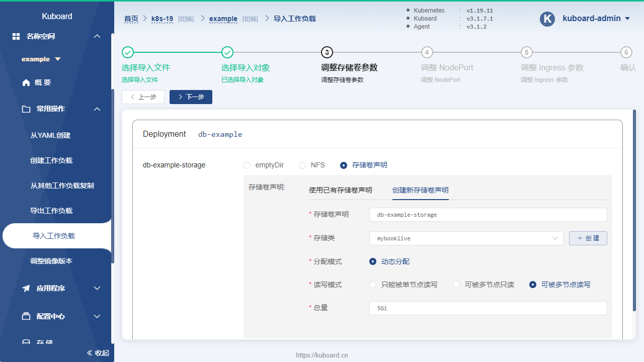Go back with 上一步 button
Image resolution: width=644 pixels, height=362 pixels.
coord(143,97)
